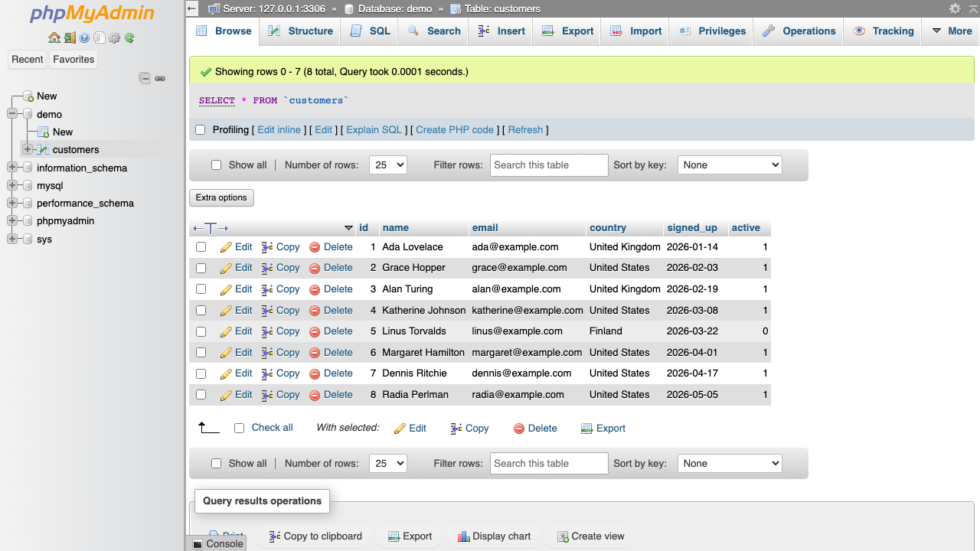Open the SQL tab
This screenshot has height=551, width=980.
coord(371,31)
